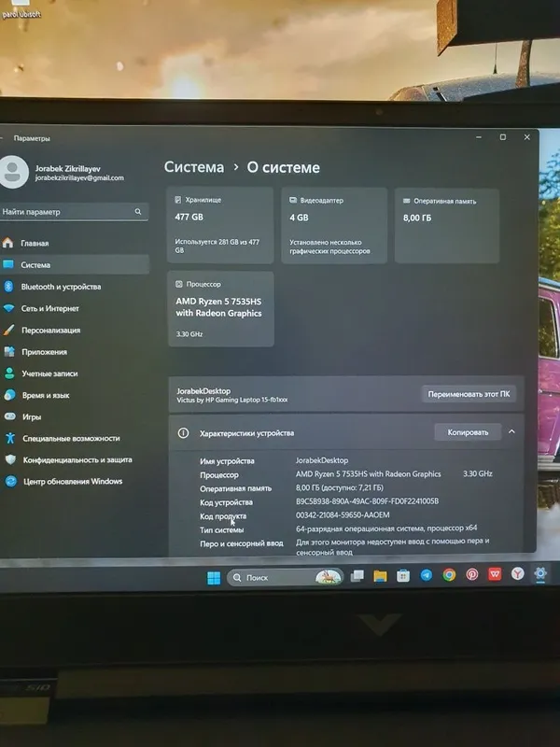Open the Оперативная память 8,00 ГБ card
560x747 pixels.
447,226
